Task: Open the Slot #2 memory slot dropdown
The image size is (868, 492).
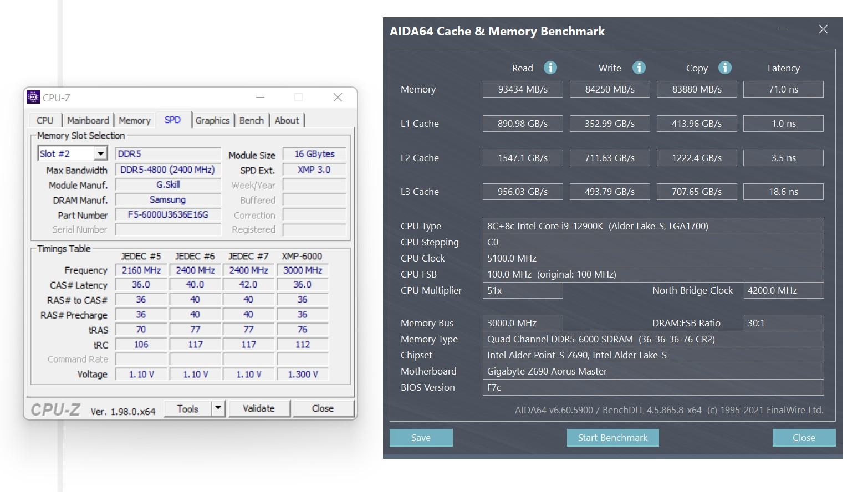Action: 100,153
